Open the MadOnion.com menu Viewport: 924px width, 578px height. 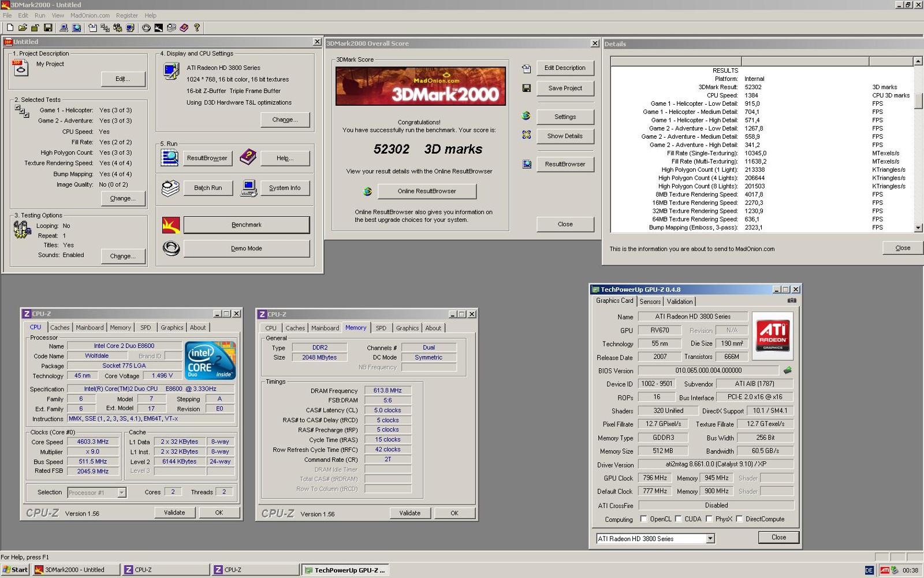(x=90, y=16)
